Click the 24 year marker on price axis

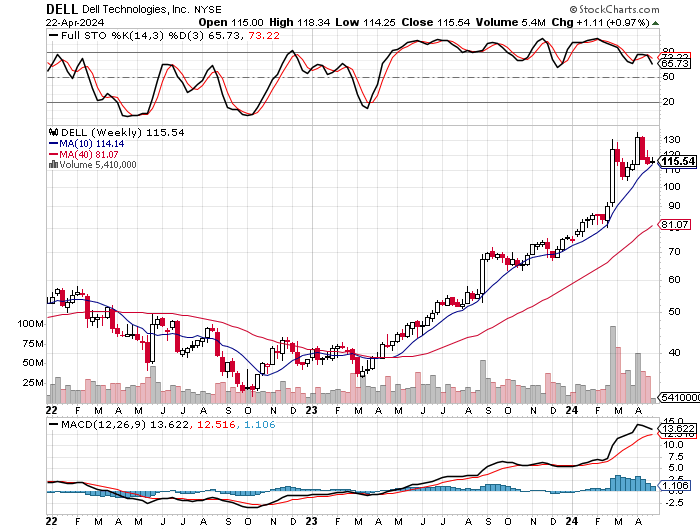(572, 410)
